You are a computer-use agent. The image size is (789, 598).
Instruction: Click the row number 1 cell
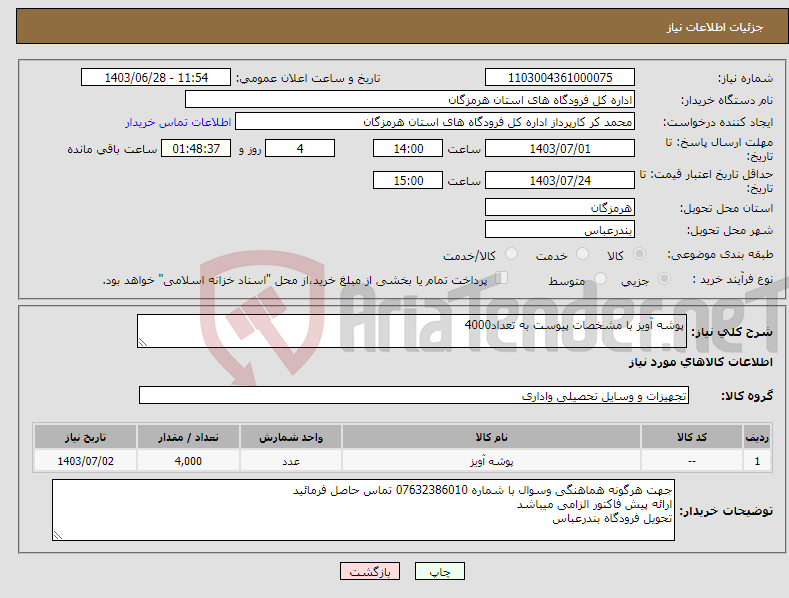[757, 461]
